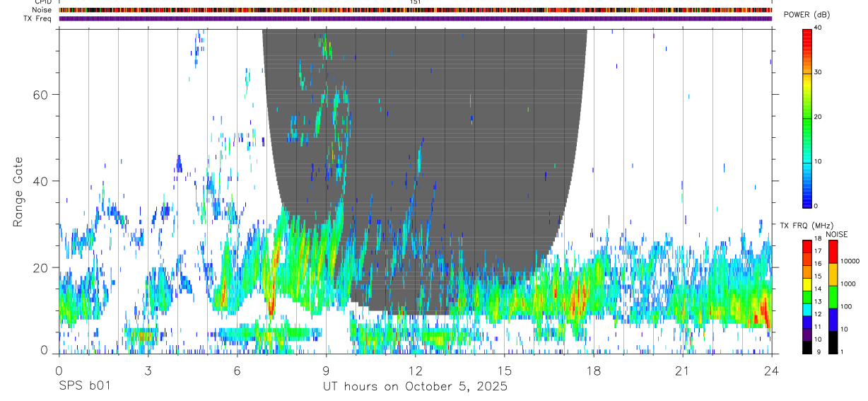This screenshot has height=401, width=868.
Task: Click the NOISE level color bar
Action: [x=833, y=296]
